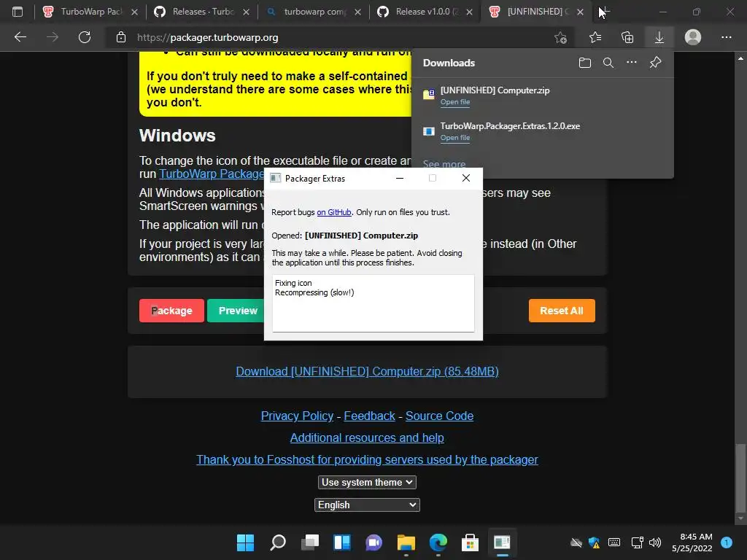This screenshot has width=747, height=560.
Task: Open file for [UNFINISHED] Computer.zip download
Action: [x=455, y=102]
